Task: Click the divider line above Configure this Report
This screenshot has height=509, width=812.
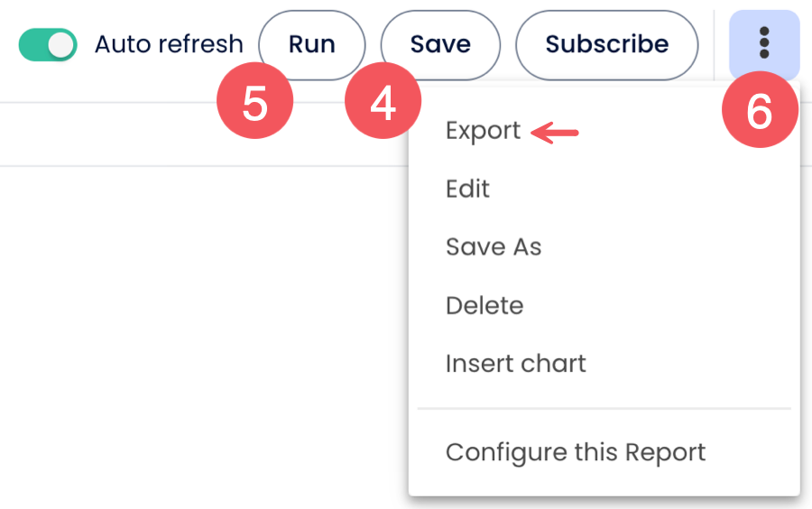Action: coord(604,408)
